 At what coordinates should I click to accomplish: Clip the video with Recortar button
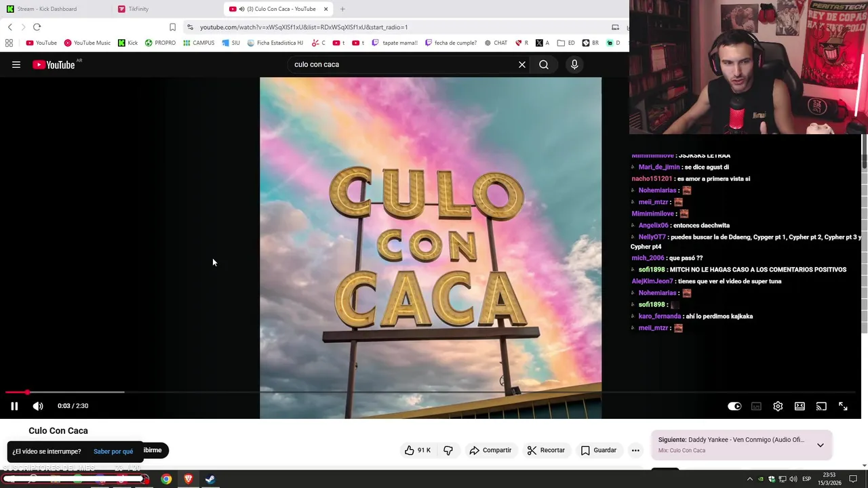[x=546, y=450]
